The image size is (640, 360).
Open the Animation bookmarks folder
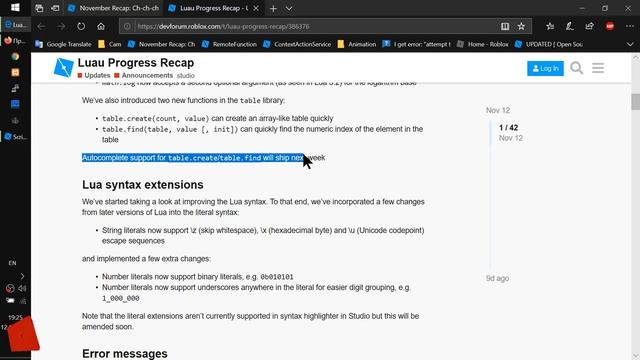pos(357,44)
